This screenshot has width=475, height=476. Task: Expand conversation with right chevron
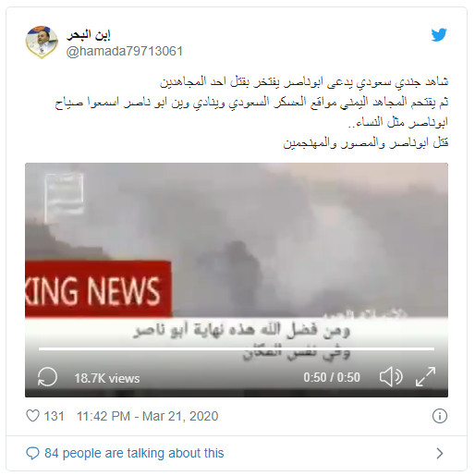[x=440, y=453]
